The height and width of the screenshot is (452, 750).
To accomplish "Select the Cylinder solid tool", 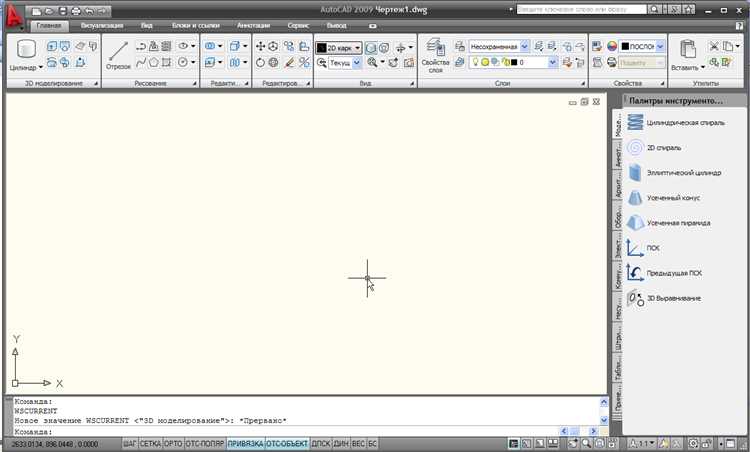I will [x=26, y=50].
